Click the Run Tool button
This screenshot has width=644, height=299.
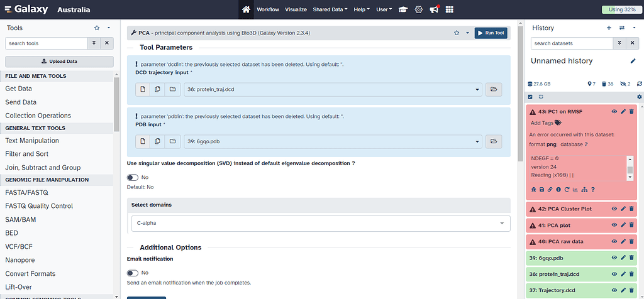coord(491,33)
